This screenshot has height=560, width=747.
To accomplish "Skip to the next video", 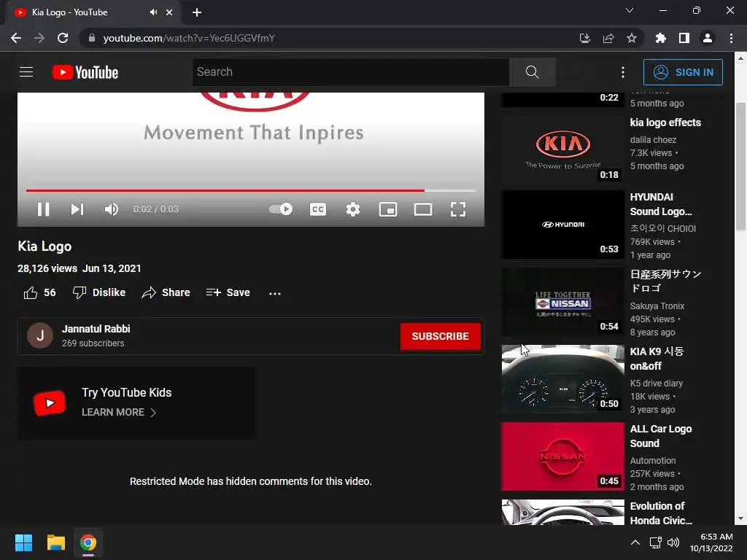I will (77, 209).
